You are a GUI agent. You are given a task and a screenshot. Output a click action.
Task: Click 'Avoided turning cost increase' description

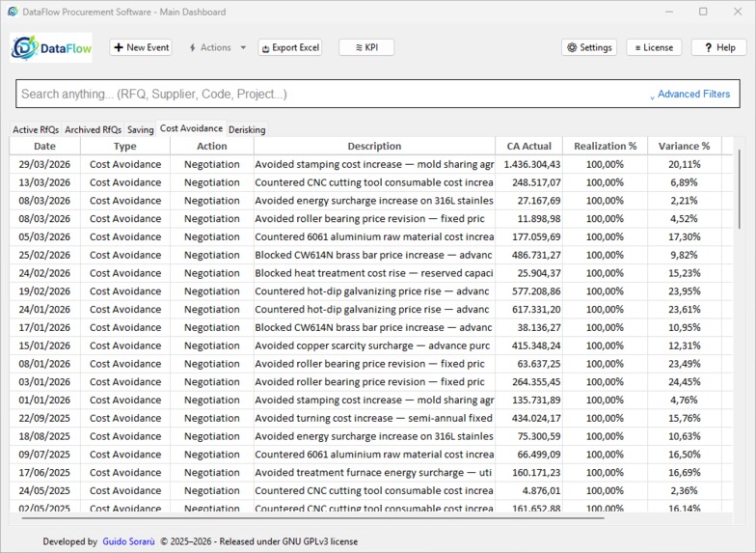pos(374,419)
